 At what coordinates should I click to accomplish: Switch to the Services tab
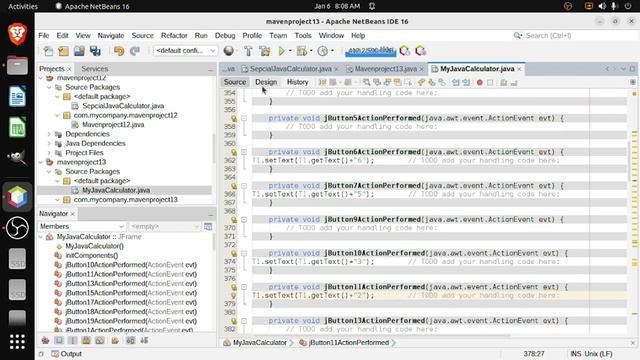[95, 69]
